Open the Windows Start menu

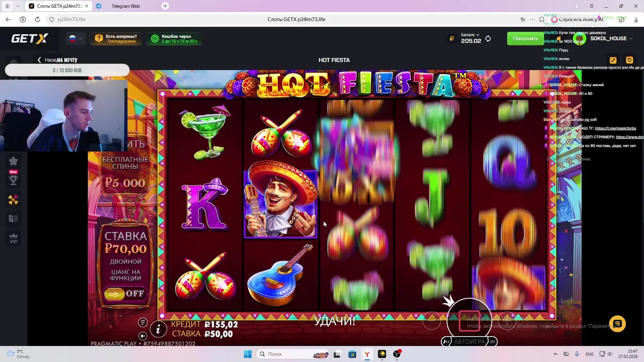click(248, 354)
